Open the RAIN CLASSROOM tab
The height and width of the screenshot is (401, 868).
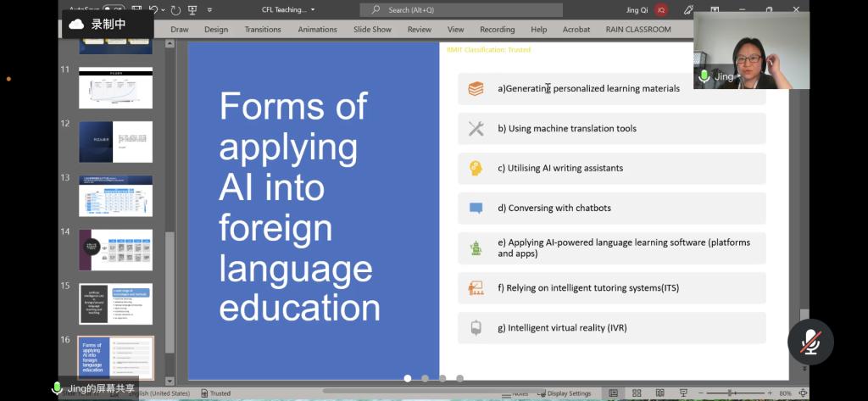(637, 29)
